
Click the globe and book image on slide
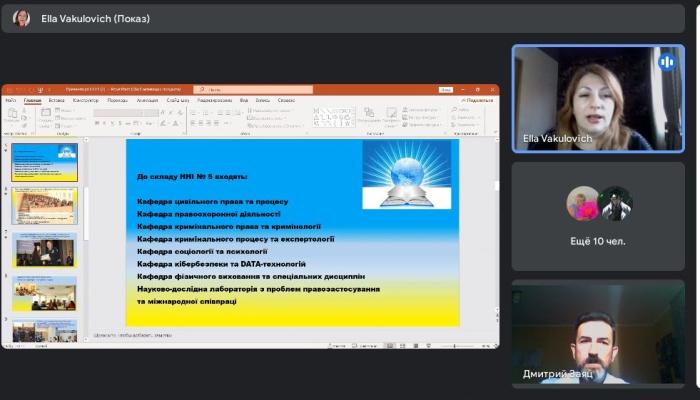coord(406,174)
